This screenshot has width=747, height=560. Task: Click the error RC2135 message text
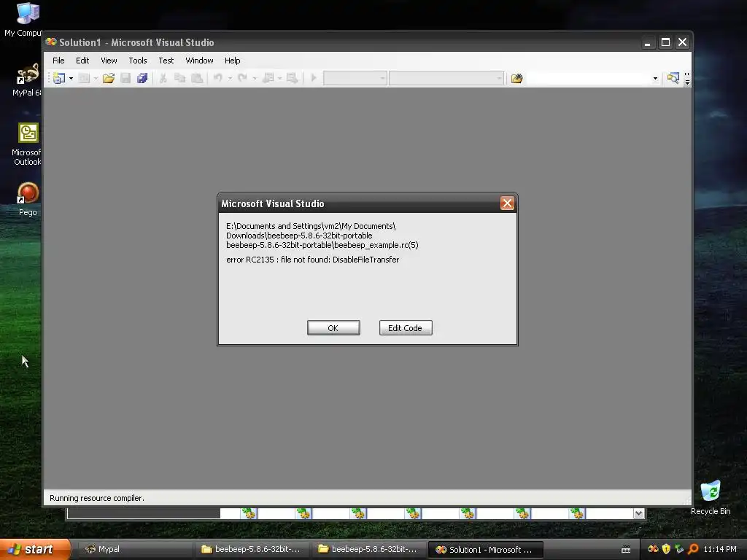click(312, 260)
